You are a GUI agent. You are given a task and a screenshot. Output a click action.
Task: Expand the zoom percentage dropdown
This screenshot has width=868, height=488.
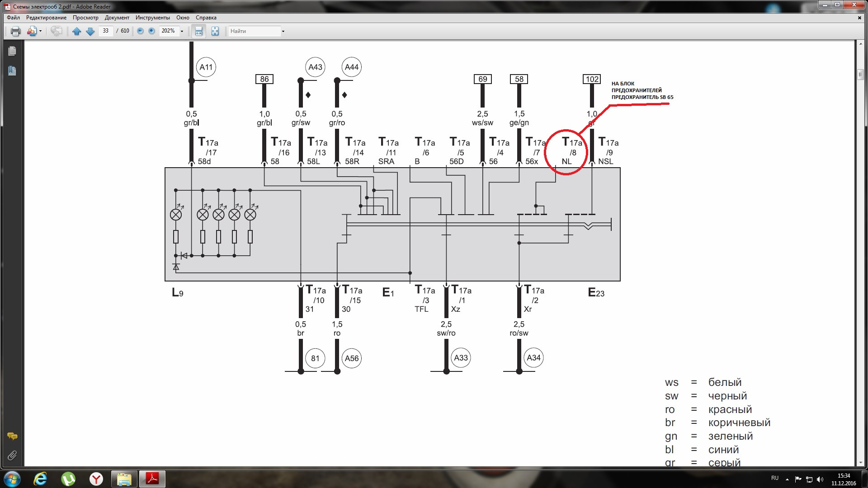(182, 31)
